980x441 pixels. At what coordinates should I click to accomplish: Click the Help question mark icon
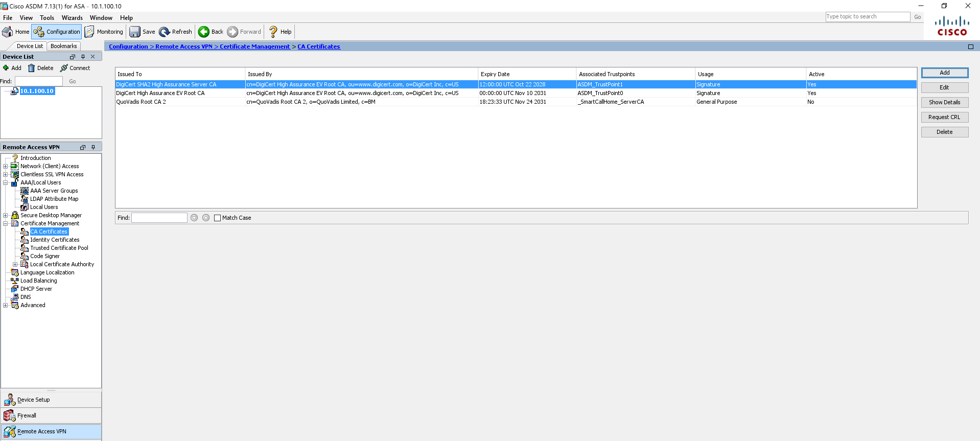coord(273,32)
